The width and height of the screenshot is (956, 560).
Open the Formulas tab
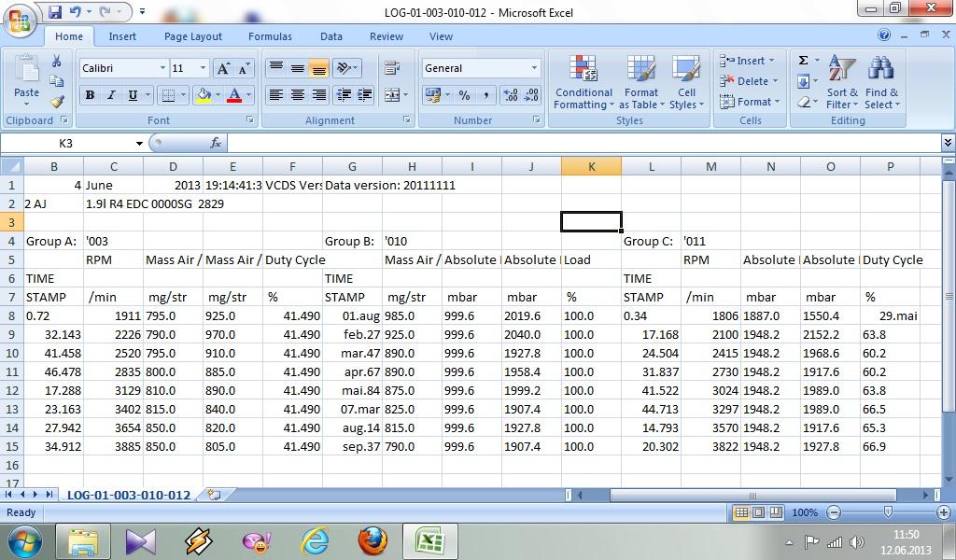270,36
